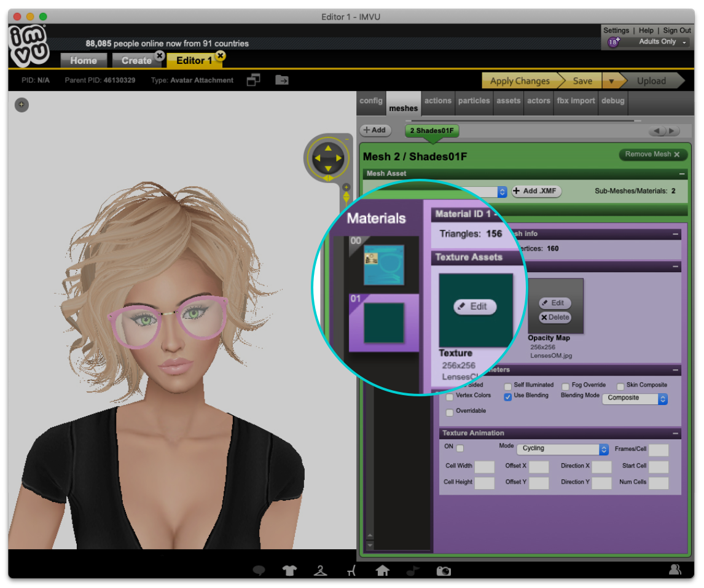Click the camera snapshot icon in the bottom bar

point(444,571)
